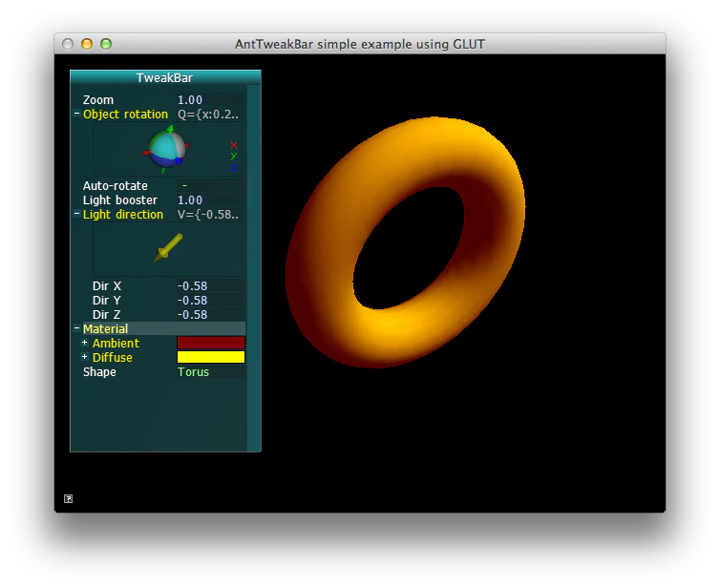Image resolution: width=720 pixels, height=588 pixels.
Task: Click the Diffuse label text
Action: coord(113,357)
